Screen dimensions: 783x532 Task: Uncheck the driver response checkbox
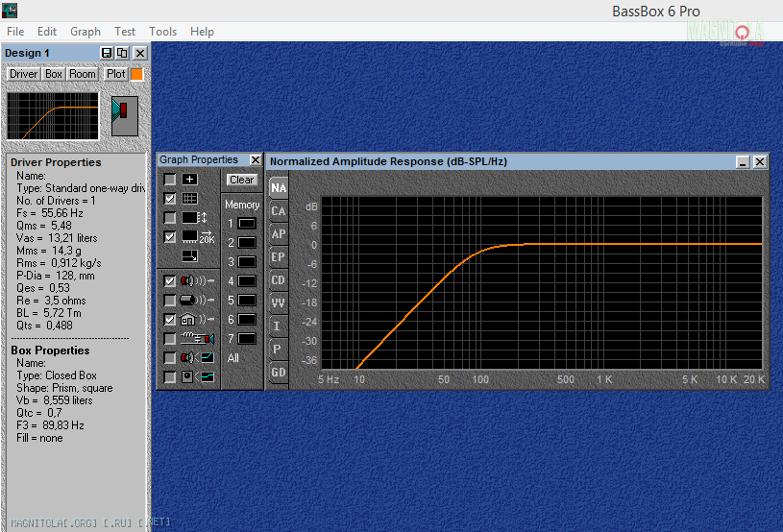170,281
